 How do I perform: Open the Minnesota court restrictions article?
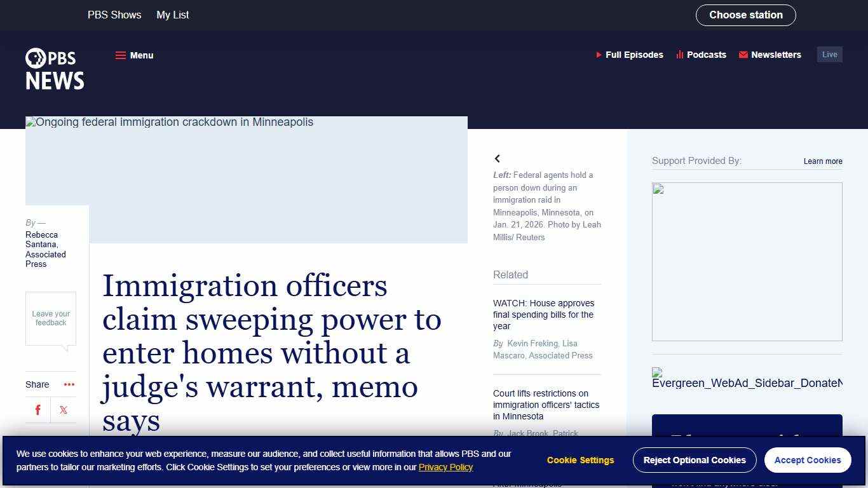546,405
